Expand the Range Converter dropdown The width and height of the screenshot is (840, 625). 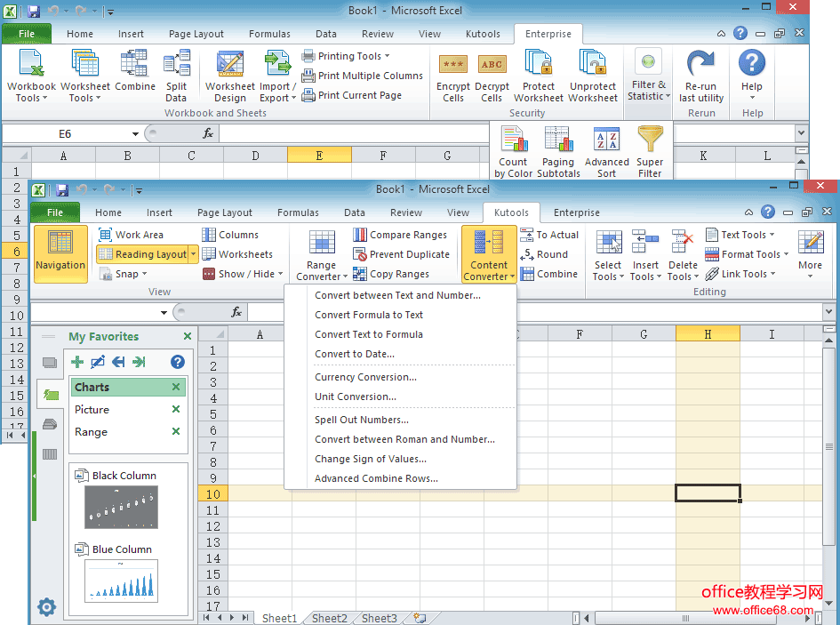[x=321, y=276]
